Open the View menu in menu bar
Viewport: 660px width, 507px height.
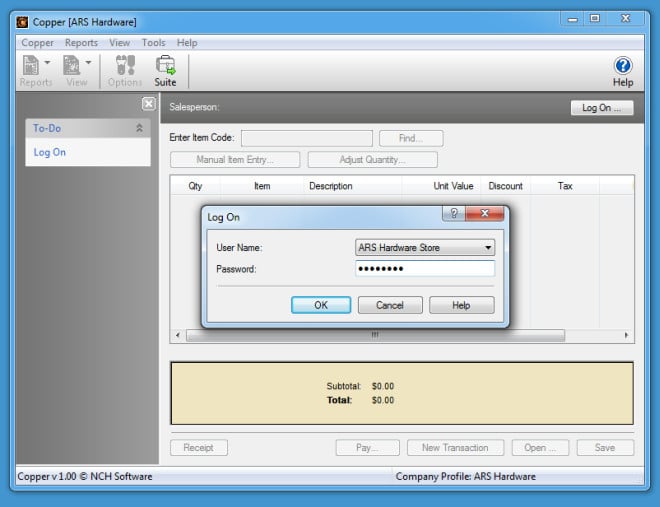click(x=120, y=43)
